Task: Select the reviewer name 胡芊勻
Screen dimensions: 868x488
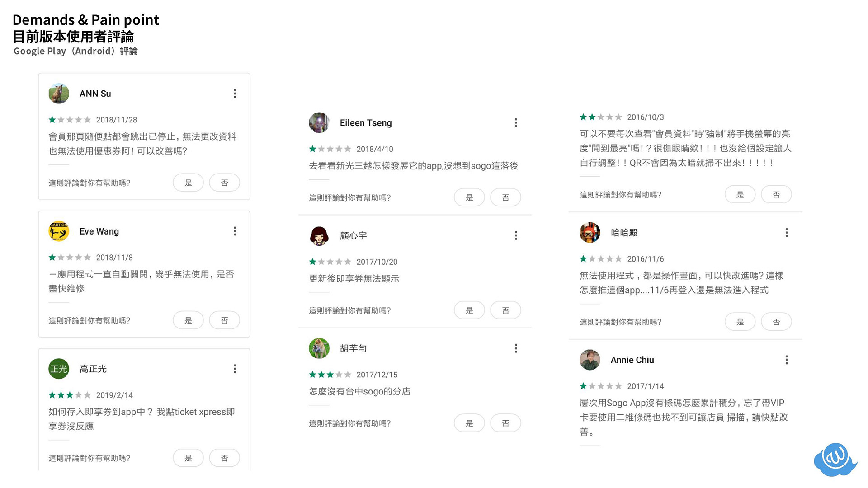Action: [x=354, y=348]
